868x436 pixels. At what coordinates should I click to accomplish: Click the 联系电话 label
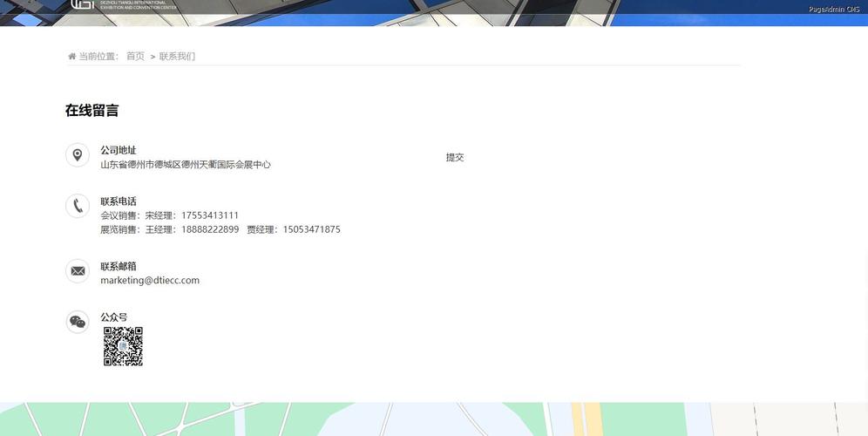point(119,201)
